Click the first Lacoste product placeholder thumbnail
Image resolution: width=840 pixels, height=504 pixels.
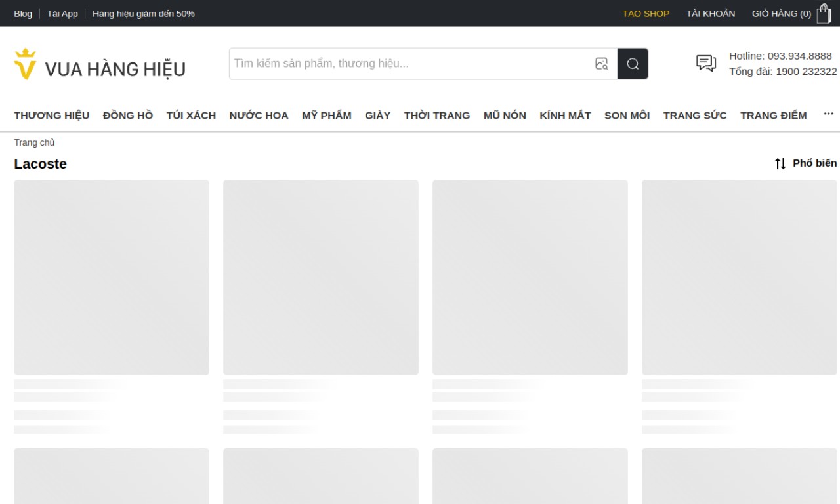pyautogui.click(x=112, y=278)
